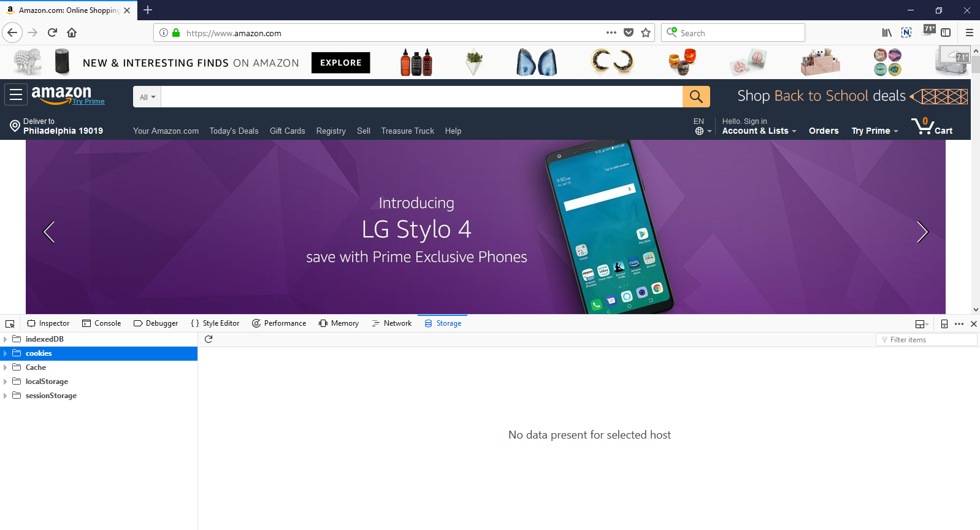Refresh the storage panel items
980x530 pixels.
pos(209,339)
